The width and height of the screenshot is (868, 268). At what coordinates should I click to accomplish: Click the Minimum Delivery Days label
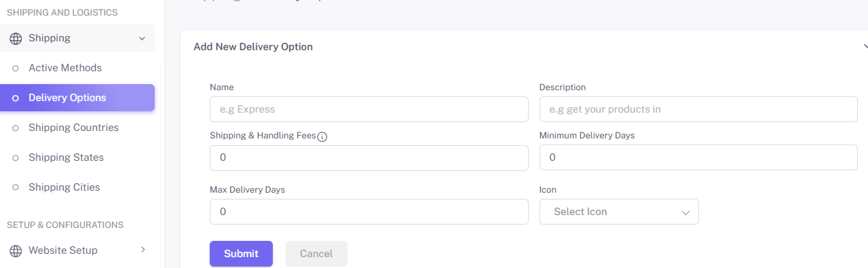click(587, 136)
